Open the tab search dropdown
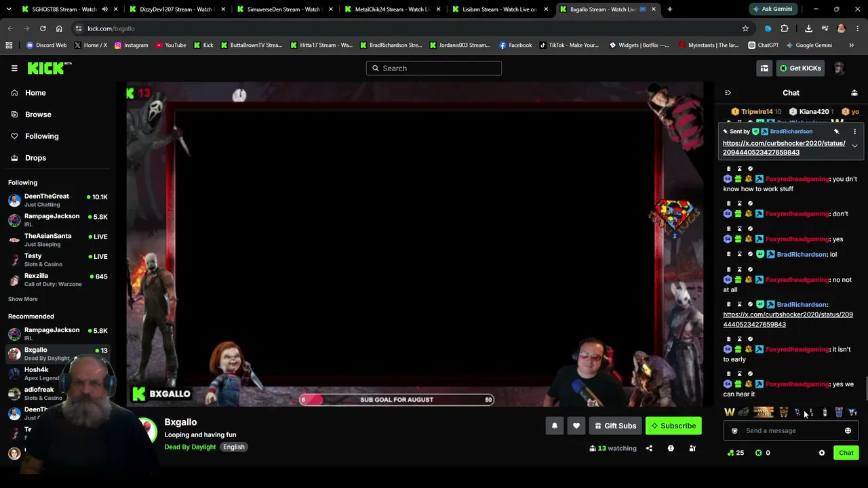 pos(9,9)
